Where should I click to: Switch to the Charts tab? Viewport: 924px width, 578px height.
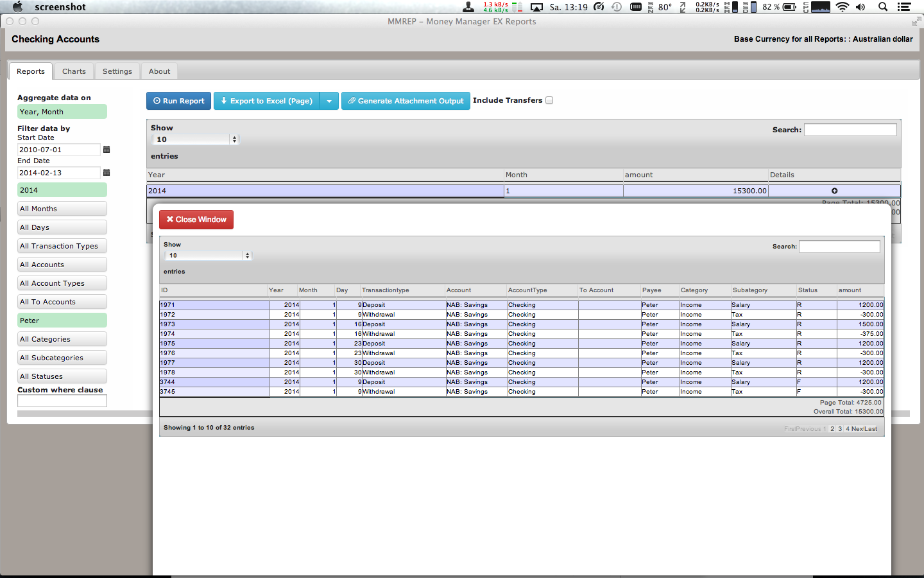tap(74, 71)
